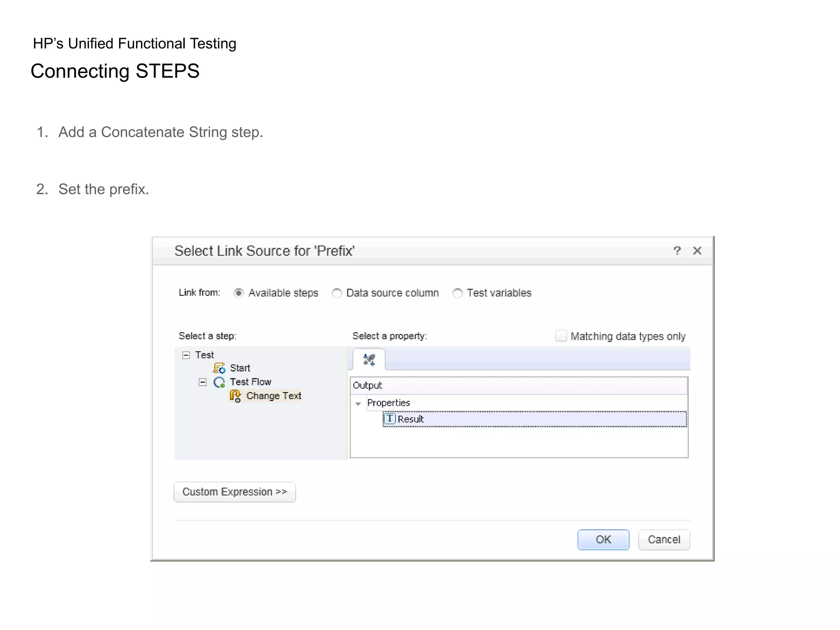Select the Test Flow label

click(251, 382)
